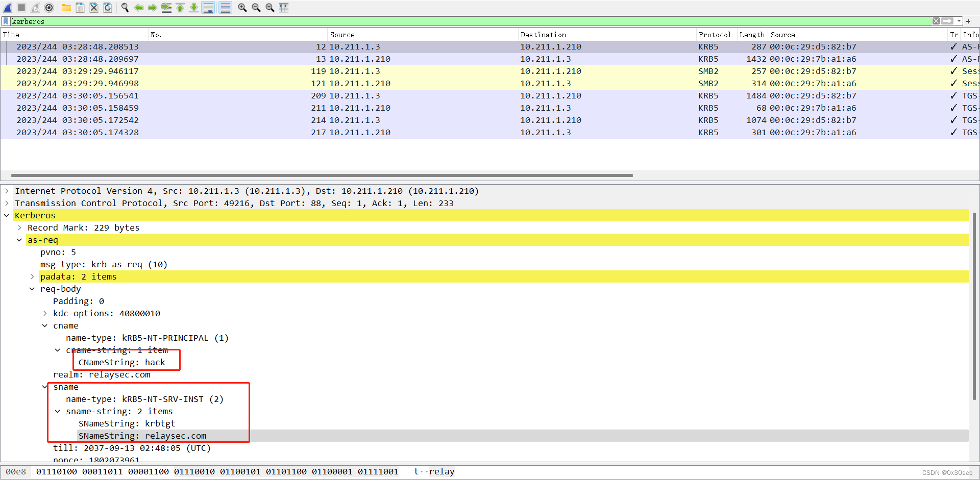Click the Go to specified packet icon
This screenshot has width=980, height=480.
click(166, 8)
